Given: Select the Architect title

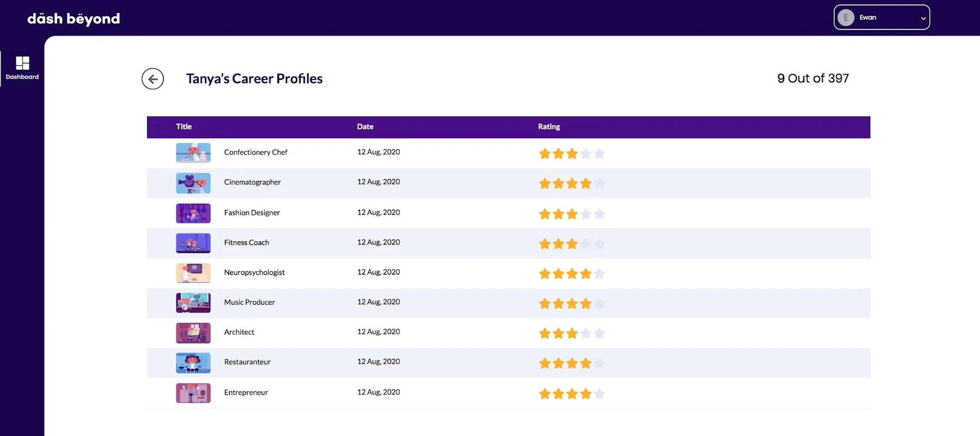Looking at the screenshot, I should click(239, 332).
